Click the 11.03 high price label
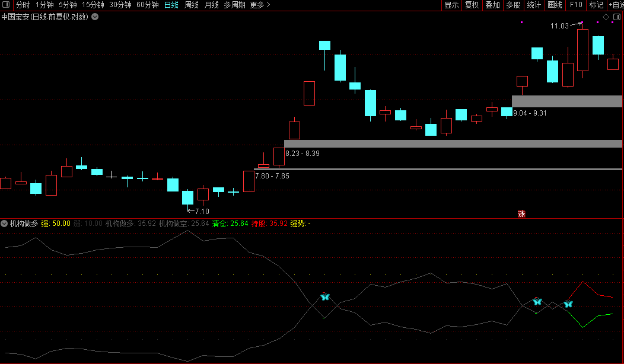624x364 pixels. (559, 26)
